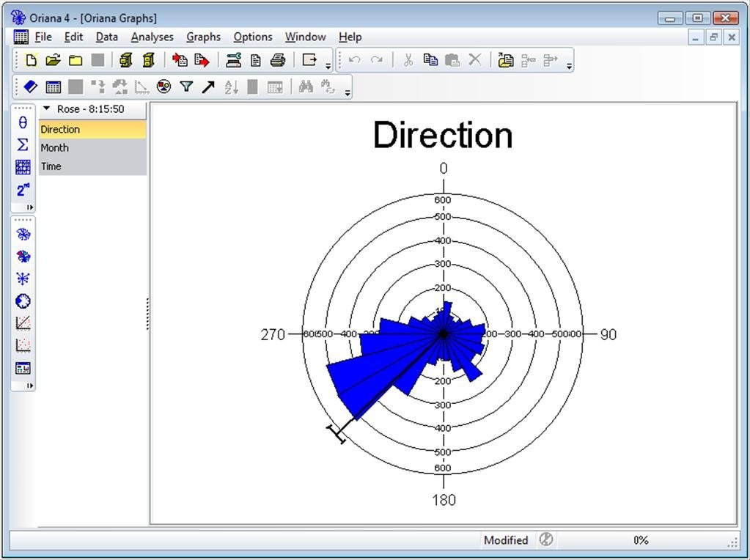This screenshot has width=750, height=560.
Task: Open the Options menu
Action: tap(252, 37)
